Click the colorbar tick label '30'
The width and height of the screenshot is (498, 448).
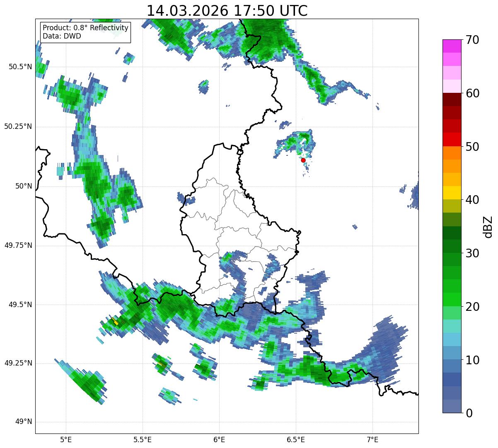pos(472,253)
